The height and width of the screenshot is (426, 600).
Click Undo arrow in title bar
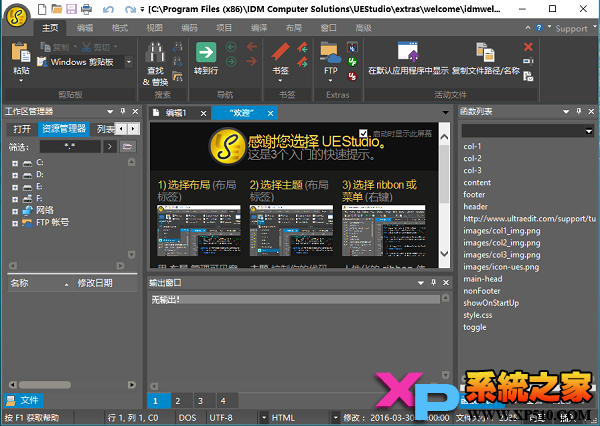108,9
